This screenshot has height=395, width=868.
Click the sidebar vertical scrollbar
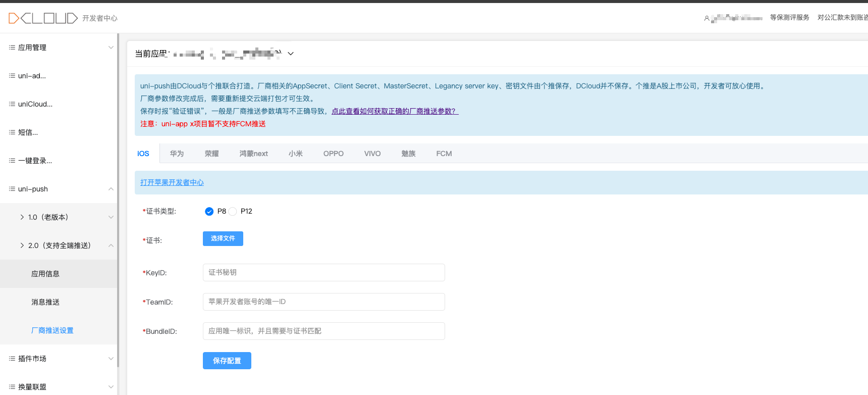pyautogui.click(x=118, y=200)
